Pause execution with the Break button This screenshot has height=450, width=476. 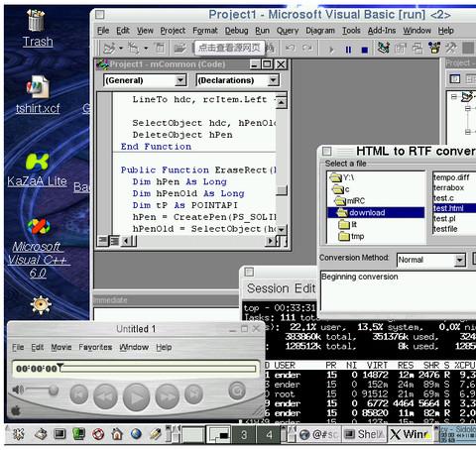348,50
